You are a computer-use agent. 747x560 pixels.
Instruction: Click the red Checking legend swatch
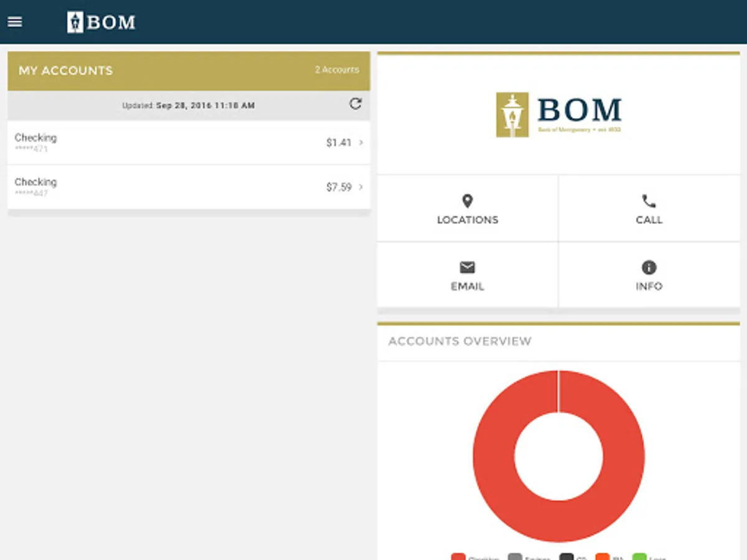tap(458, 557)
